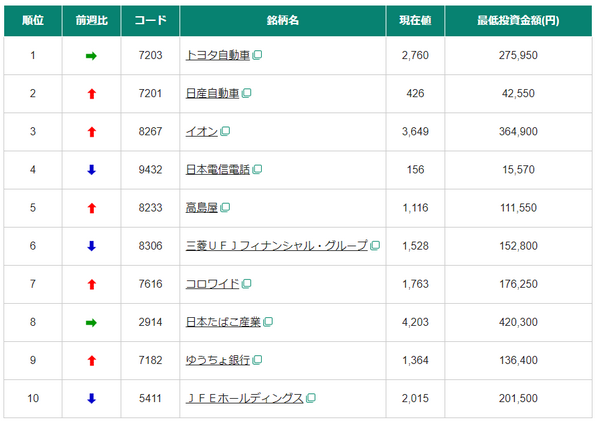Screen dimensions: 600x425
Task: Open the 日産自動車 stock link
Action: click(212, 93)
